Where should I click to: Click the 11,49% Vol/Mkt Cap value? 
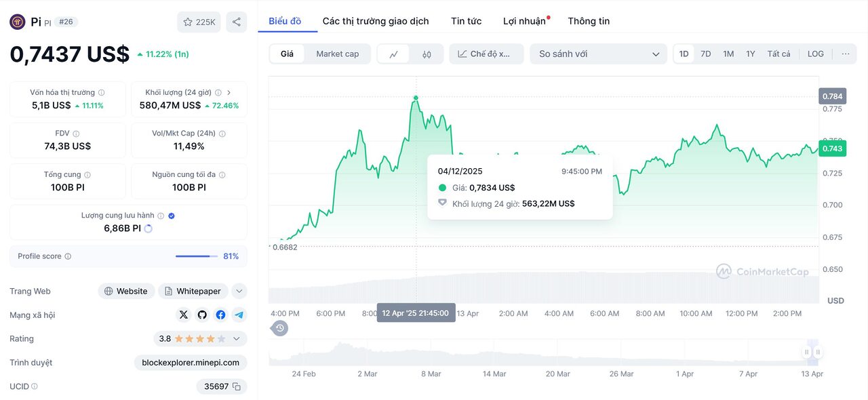click(189, 146)
